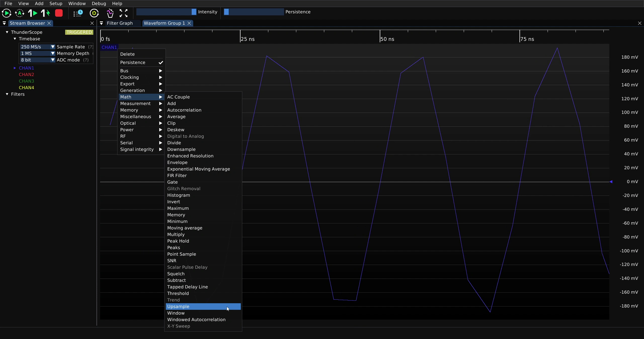Collapse the ThunderScope tree node
The height and width of the screenshot is (339, 644).
click(7, 32)
